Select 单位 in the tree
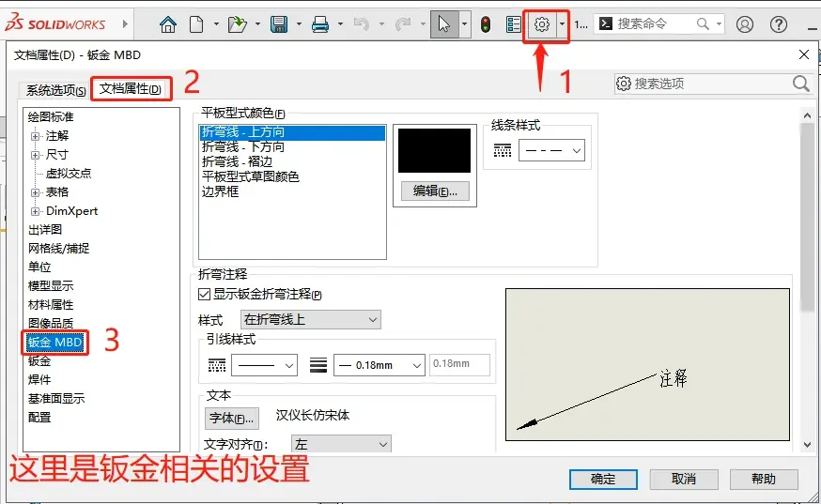 (39, 267)
